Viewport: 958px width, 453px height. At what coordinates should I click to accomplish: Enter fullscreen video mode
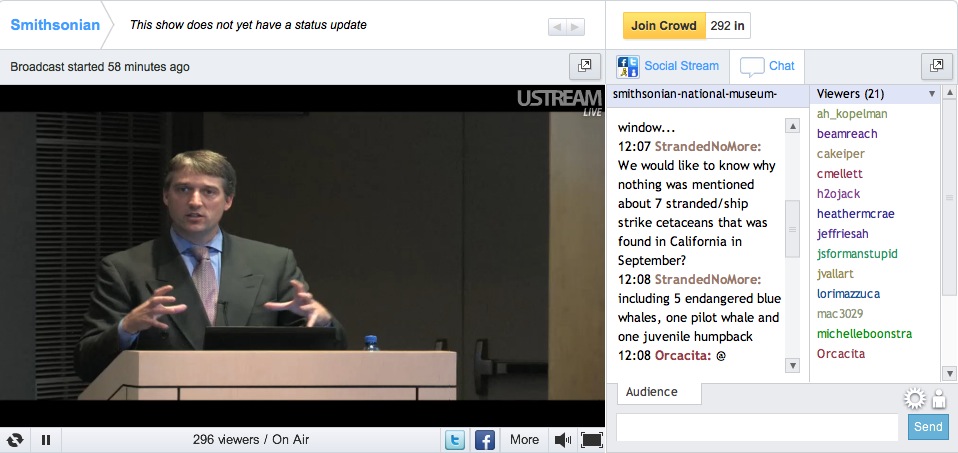591,440
